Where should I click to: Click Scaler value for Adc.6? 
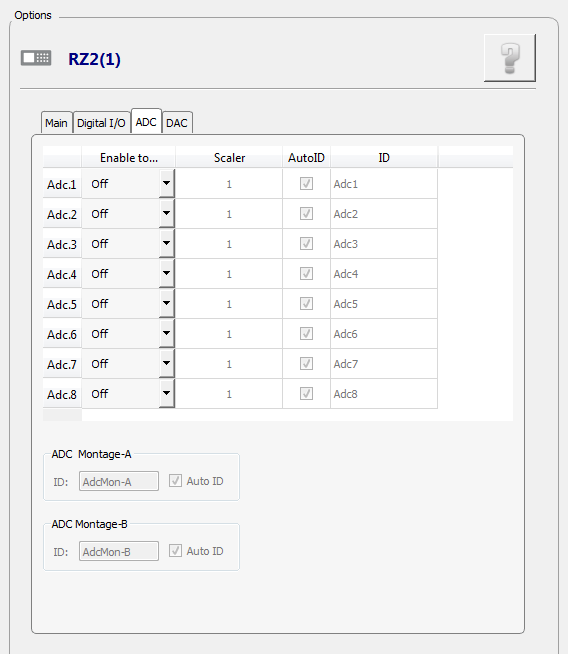(x=229, y=334)
